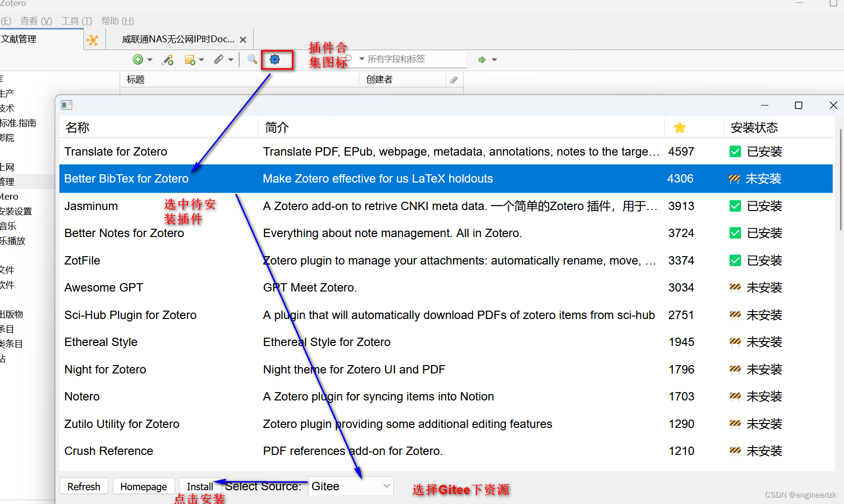Click the plugin window's top-left window icon
The height and width of the screenshot is (504, 844).
(67, 105)
